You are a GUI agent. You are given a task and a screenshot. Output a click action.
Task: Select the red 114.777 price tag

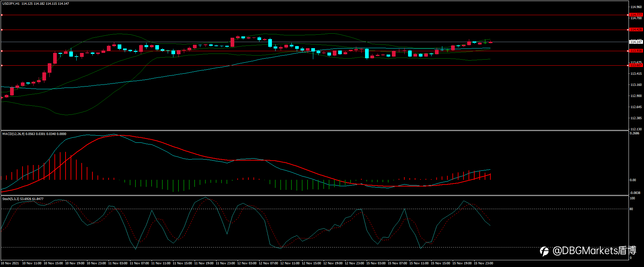tap(636, 15)
